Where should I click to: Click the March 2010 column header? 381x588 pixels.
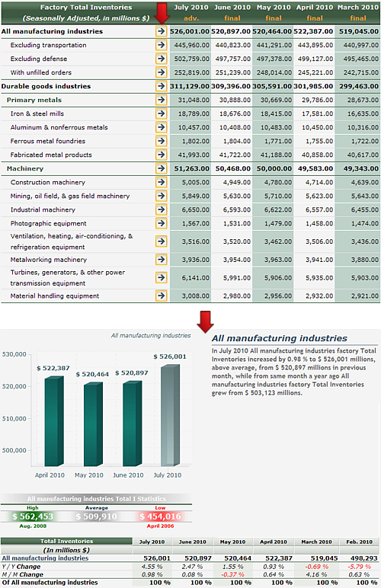coord(358,7)
